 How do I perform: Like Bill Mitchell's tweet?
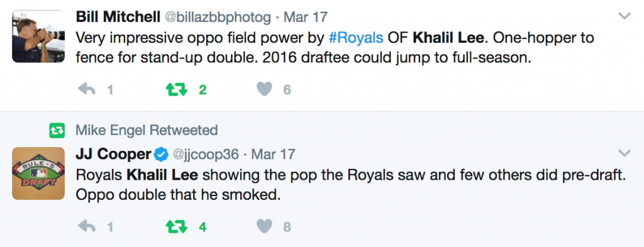(x=265, y=89)
